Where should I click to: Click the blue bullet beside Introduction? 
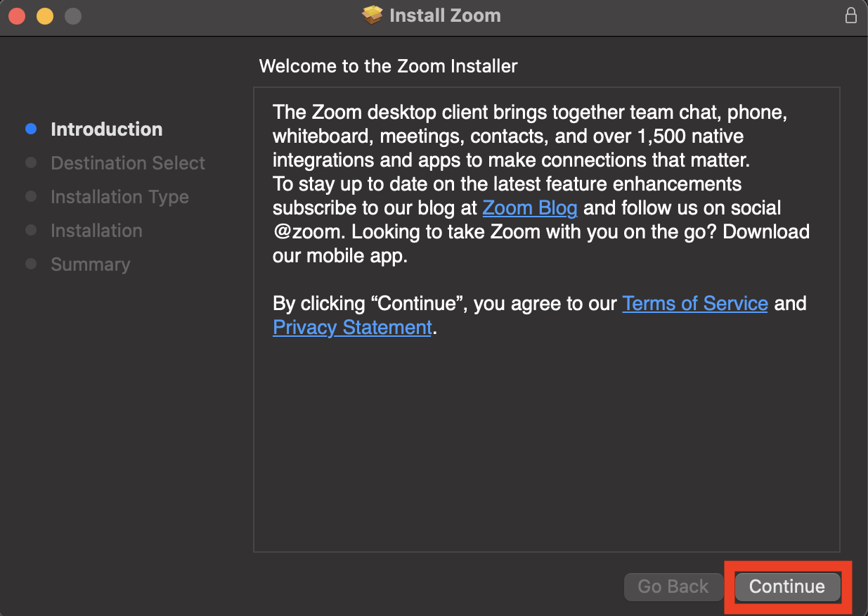[31, 129]
